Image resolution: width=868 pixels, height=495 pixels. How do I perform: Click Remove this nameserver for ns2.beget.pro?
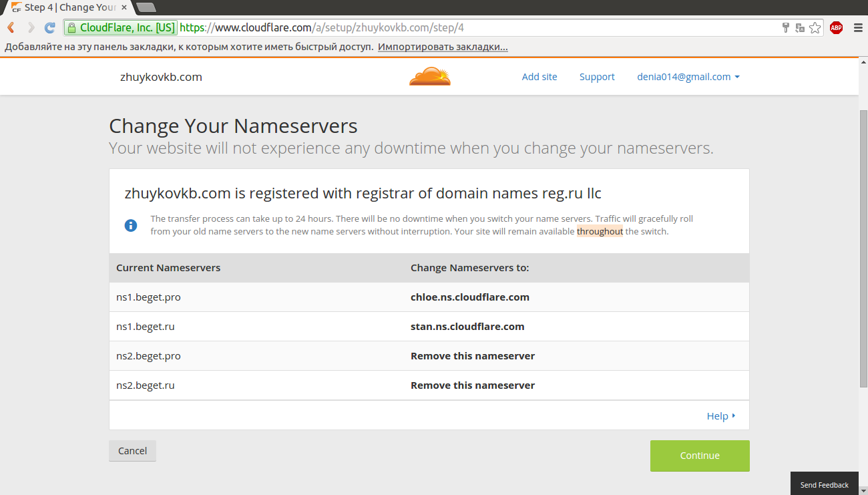coord(473,356)
